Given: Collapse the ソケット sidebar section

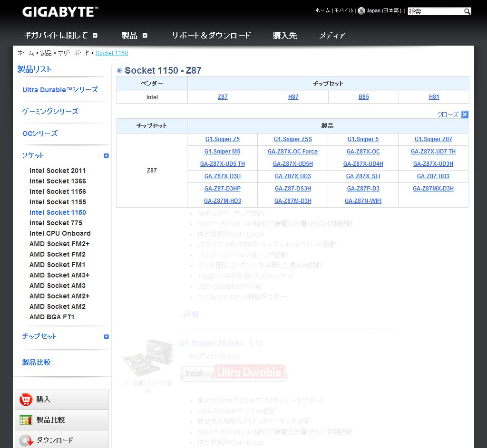Looking at the screenshot, I should tap(106, 155).
